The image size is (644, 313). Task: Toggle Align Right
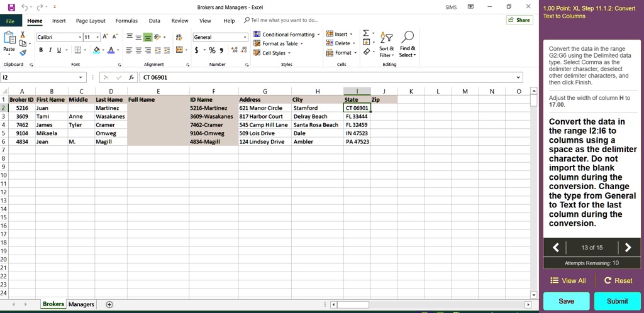pyautogui.click(x=148, y=50)
